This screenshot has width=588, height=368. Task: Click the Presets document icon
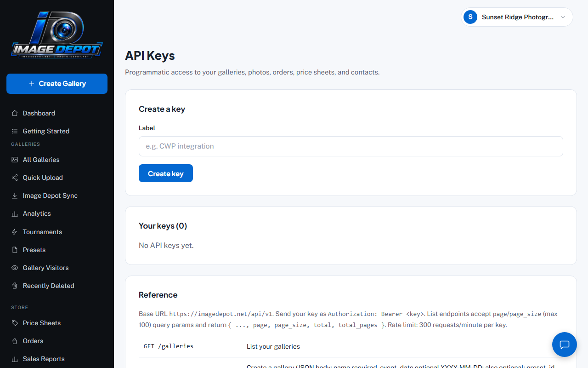click(x=15, y=250)
